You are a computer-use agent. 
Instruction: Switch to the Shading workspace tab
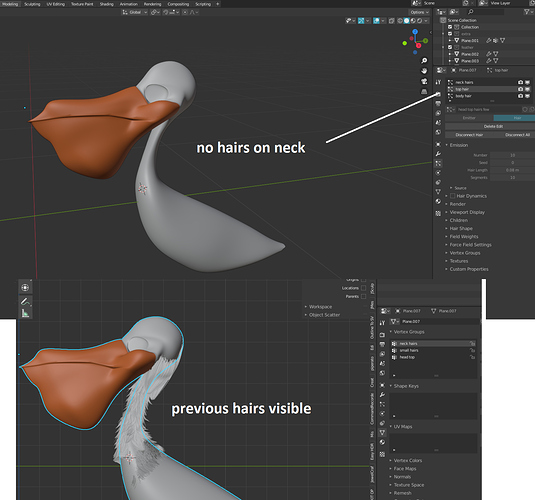pos(106,4)
